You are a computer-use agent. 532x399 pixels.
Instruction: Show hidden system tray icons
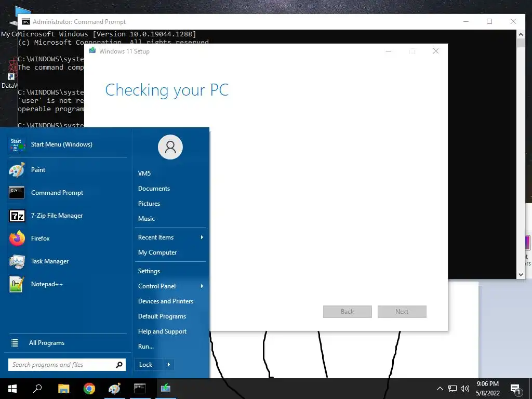pos(440,389)
